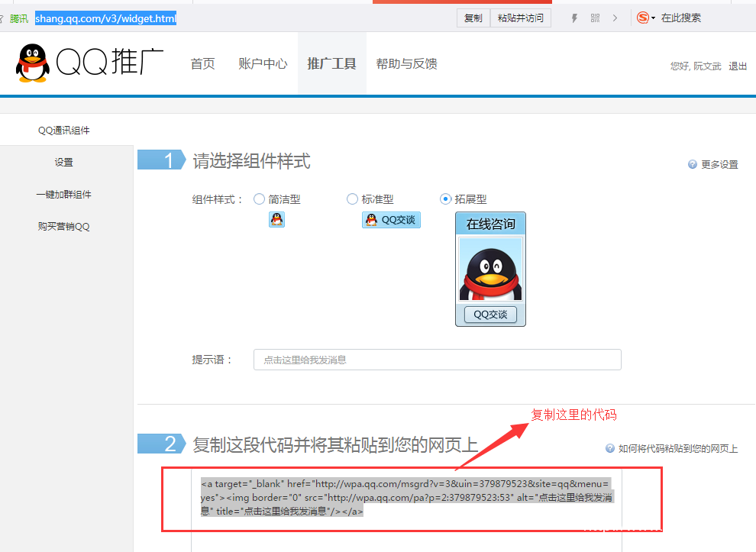Click the 复制 button in address bar
This screenshot has height=552, width=756.
coord(473,18)
